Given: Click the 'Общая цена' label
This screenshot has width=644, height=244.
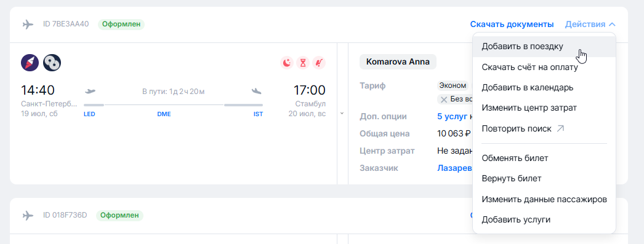Looking at the screenshot, I should 384,134.
